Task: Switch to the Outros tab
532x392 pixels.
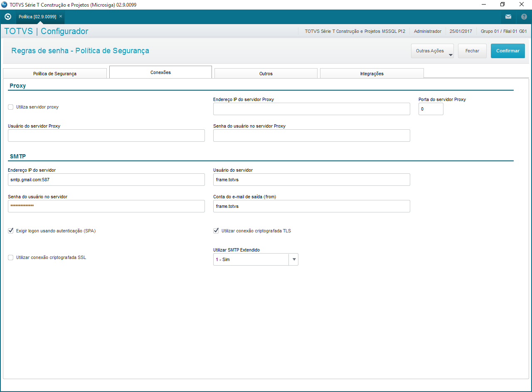Action: click(x=266, y=74)
